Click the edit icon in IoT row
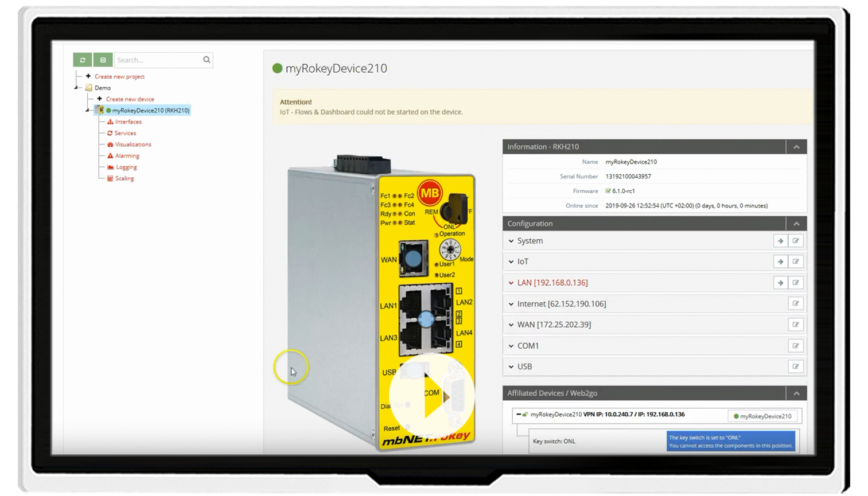This screenshot has height=496, width=868. coord(796,261)
